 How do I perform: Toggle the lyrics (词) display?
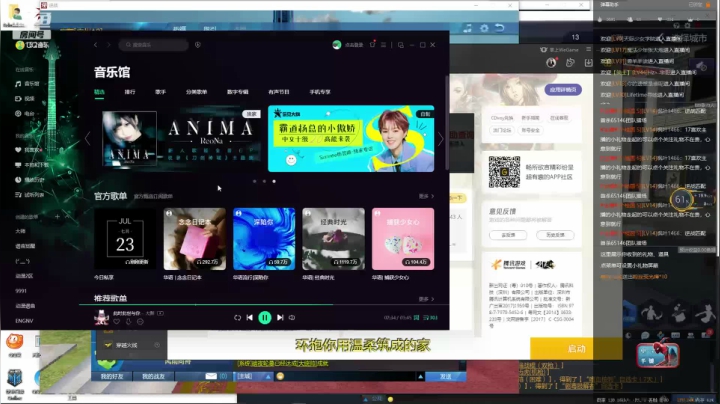click(416, 318)
